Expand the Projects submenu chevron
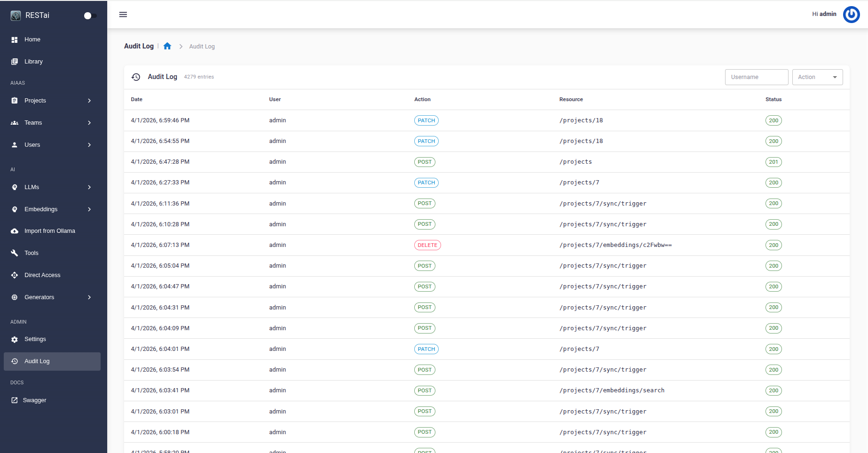 pyautogui.click(x=89, y=101)
